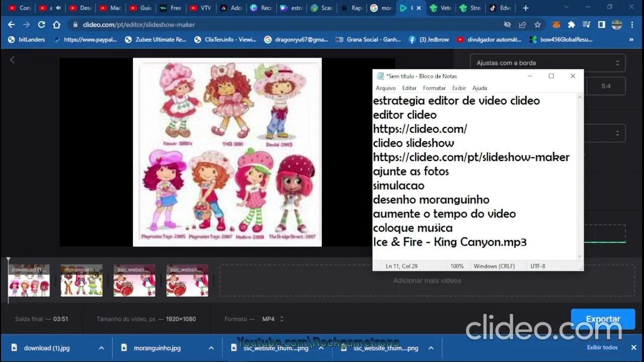Image resolution: width=644 pixels, height=362 pixels.
Task: Go back with the clideo editor arrow
Action: pos(12,60)
